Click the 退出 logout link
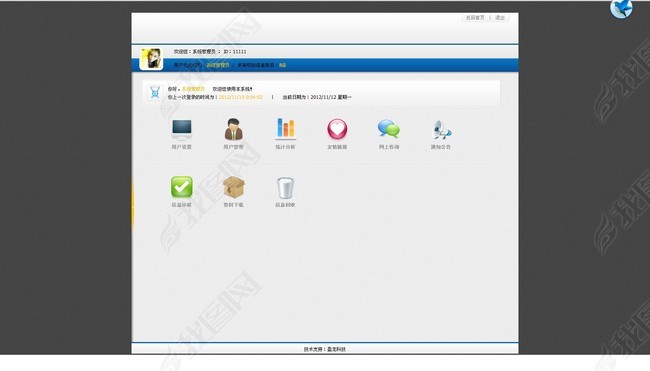650x371 pixels. coord(500,18)
